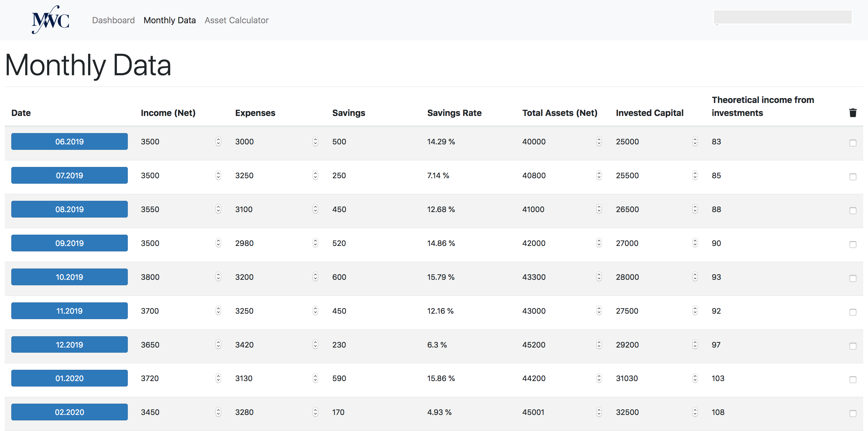Check the 07.2019 row checkbox

853,177
